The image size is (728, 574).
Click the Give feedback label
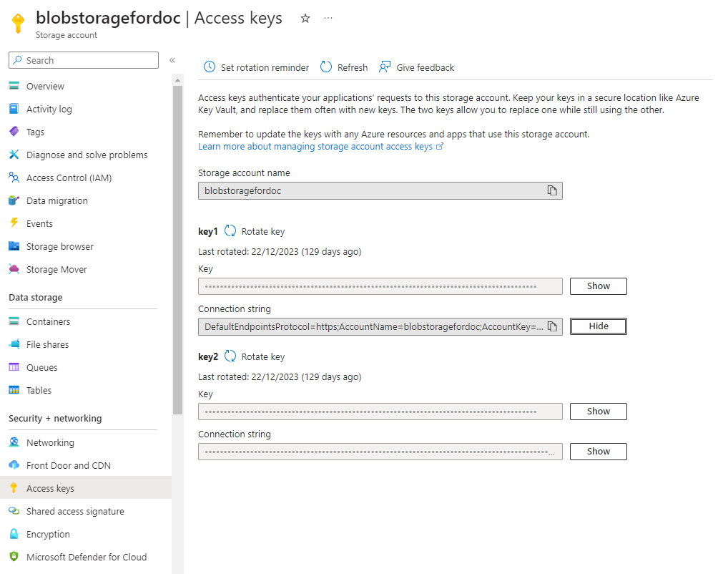coord(426,67)
